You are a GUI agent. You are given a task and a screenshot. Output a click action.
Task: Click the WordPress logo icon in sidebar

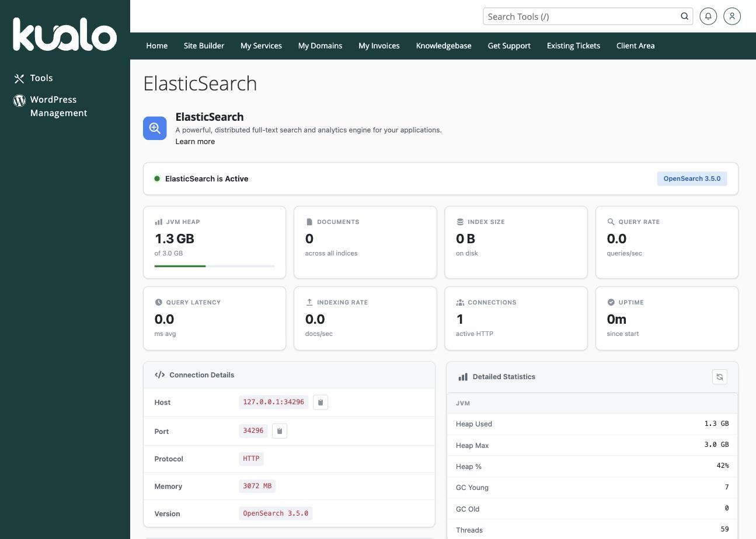click(x=19, y=100)
